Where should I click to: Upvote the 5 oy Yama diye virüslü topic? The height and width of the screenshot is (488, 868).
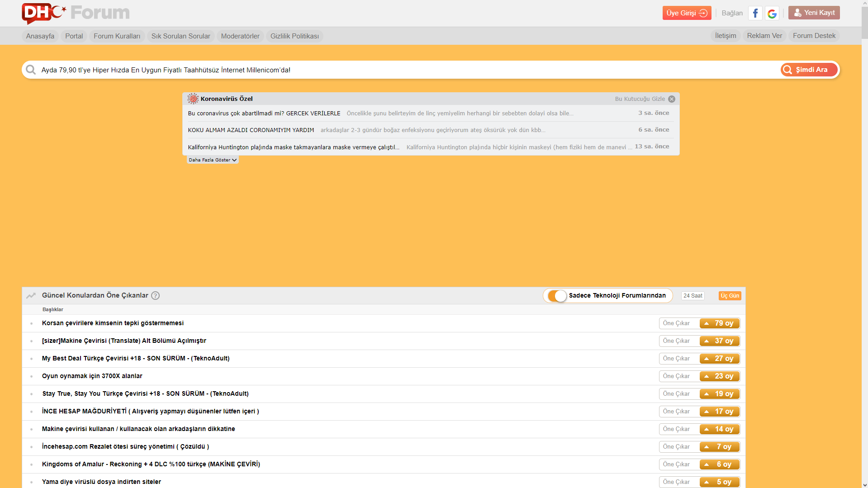coord(719,482)
